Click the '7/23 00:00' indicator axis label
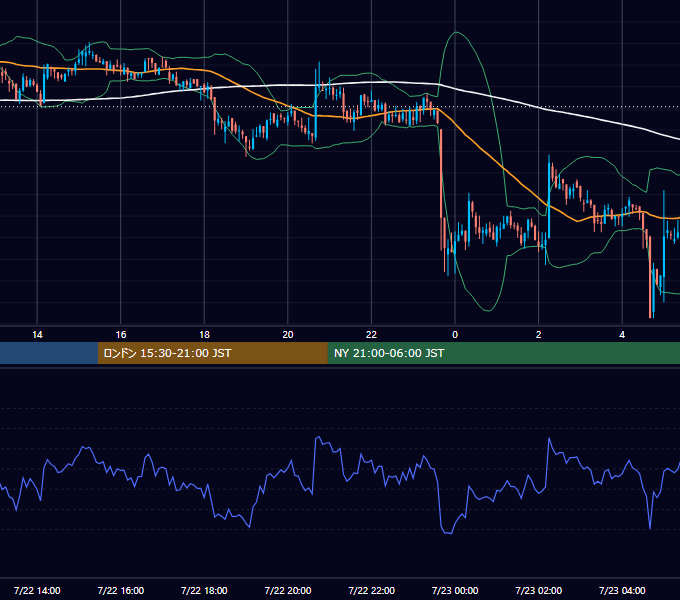 click(x=455, y=590)
